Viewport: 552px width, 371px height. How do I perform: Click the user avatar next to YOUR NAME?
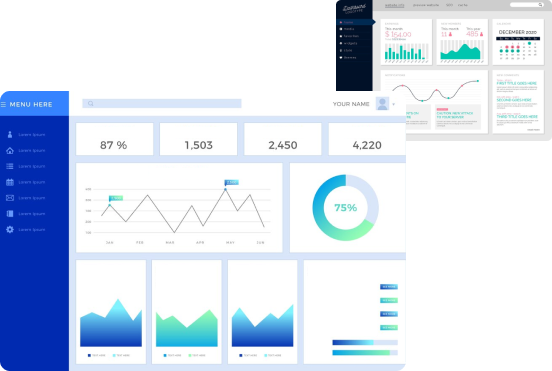click(382, 103)
